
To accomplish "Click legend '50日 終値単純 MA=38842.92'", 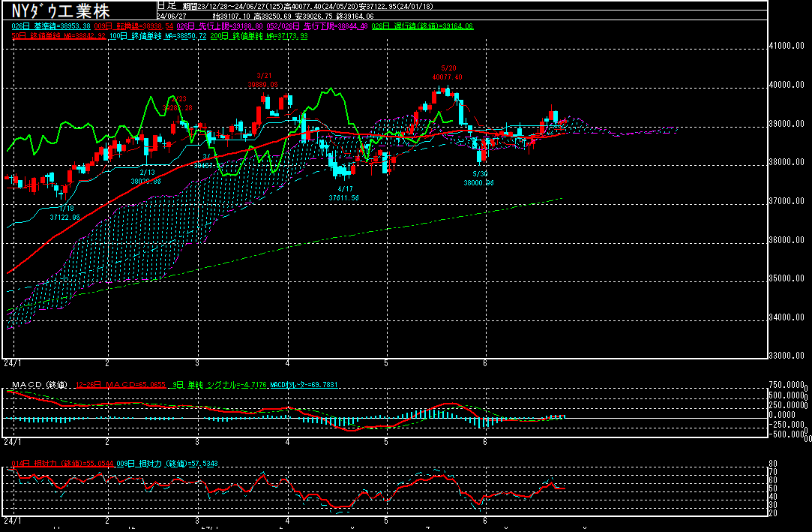I will (x=58, y=36).
